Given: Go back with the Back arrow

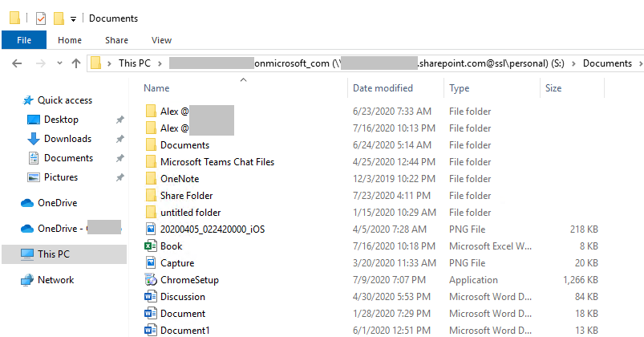Looking at the screenshot, I should click(x=17, y=63).
